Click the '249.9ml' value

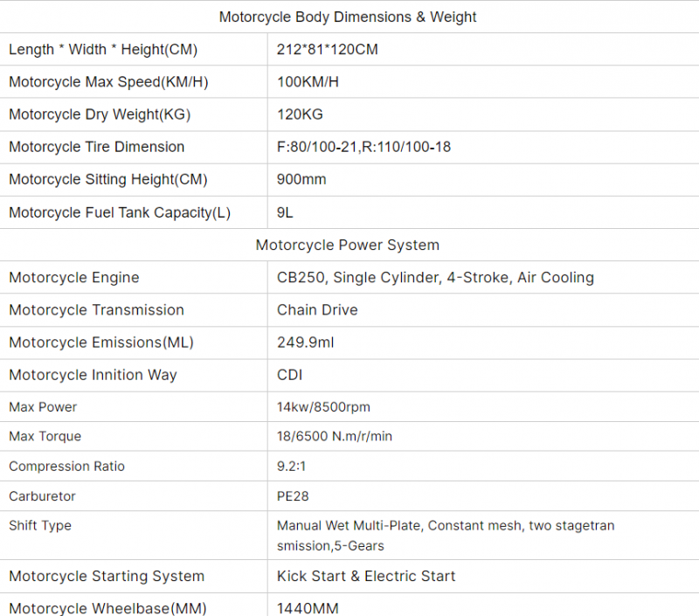pos(305,343)
